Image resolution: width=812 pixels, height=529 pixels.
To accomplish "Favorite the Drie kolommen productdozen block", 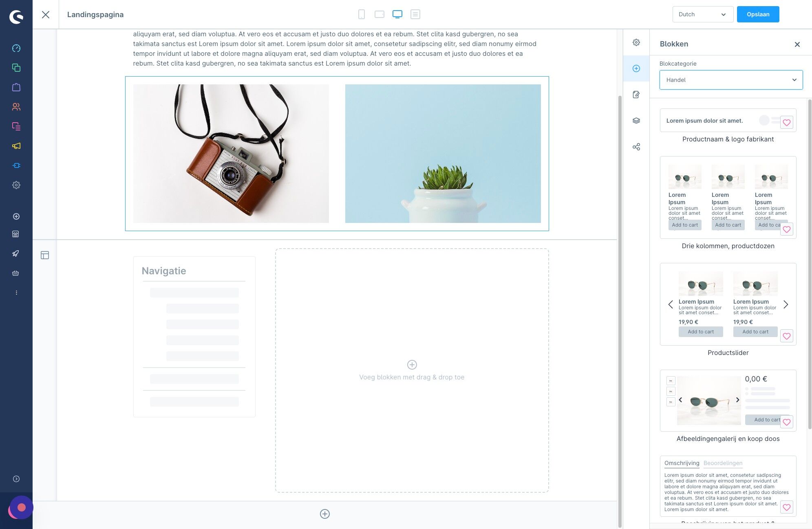I will coord(787,229).
